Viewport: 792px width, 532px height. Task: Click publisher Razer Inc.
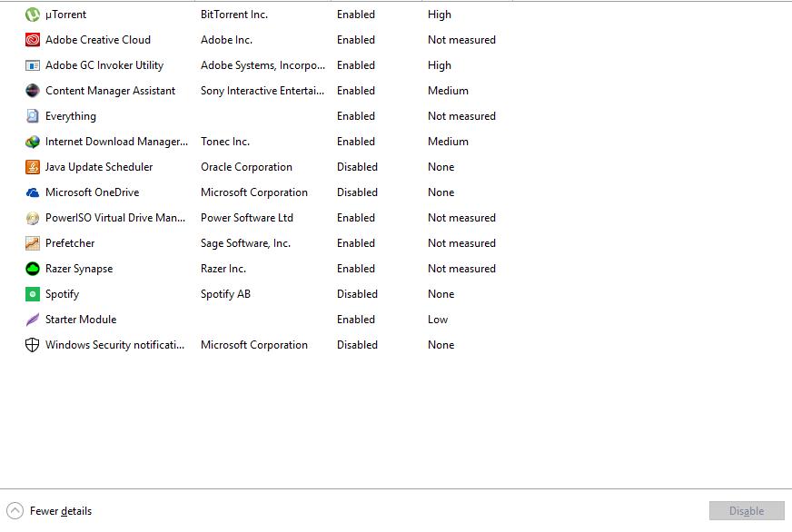pos(223,269)
